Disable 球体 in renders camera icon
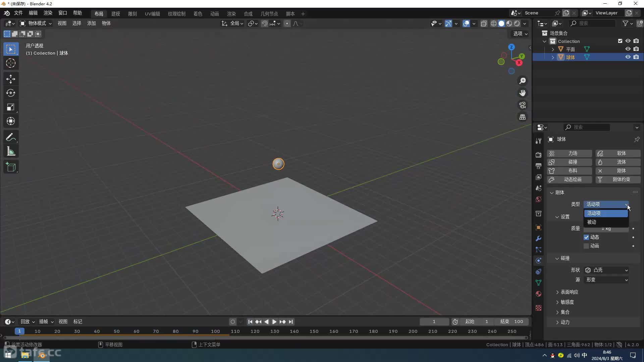Image resolution: width=644 pixels, height=362 pixels. (636, 57)
